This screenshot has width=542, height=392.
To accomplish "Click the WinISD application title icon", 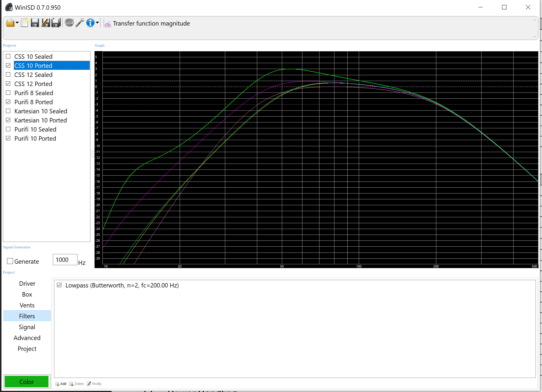I will pos(9,7).
